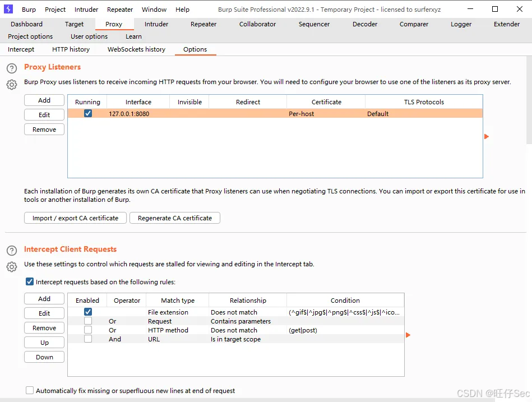Open the Window menu
This screenshot has width=532, height=402.
[154, 10]
